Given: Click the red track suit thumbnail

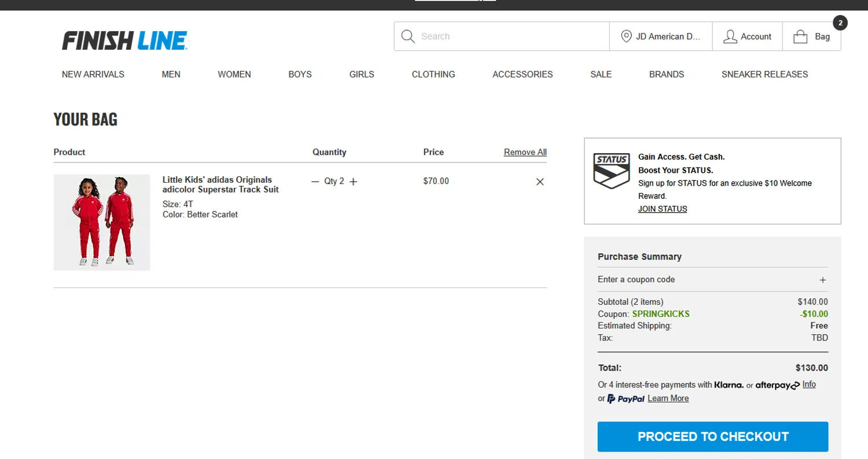Looking at the screenshot, I should pos(102,222).
